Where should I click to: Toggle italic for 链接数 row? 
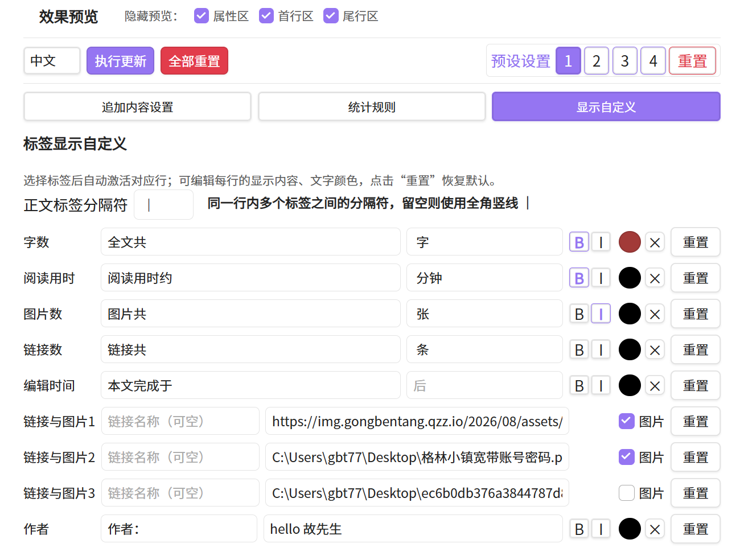(x=601, y=350)
